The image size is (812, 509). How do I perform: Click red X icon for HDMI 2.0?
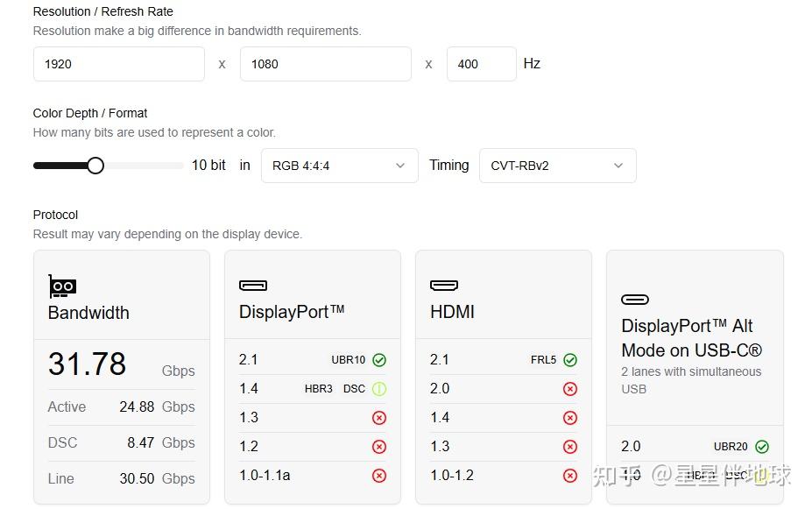click(570, 389)
